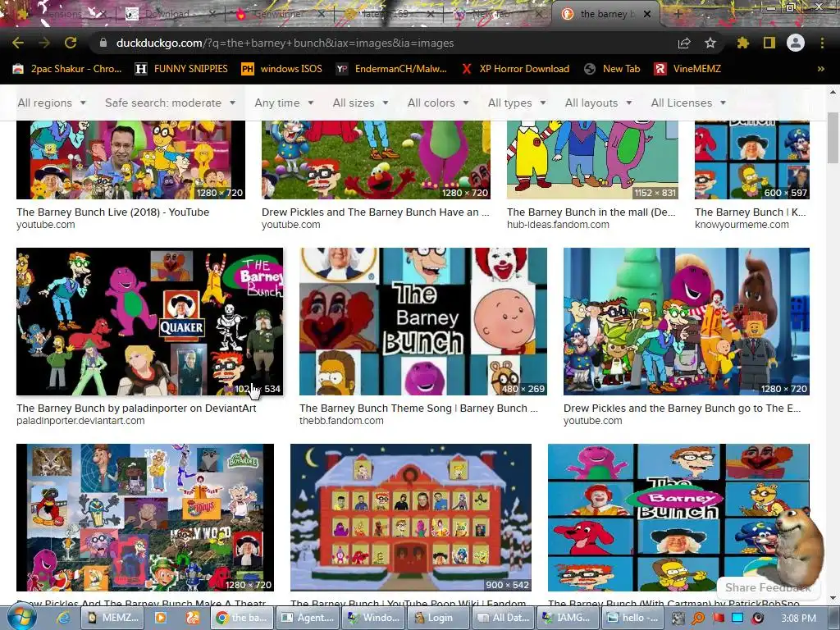Image resolution: width=840 pixels, height=630 pixels.
Task: Show hidden bookmarks with double chevron
Action: point(820,69)
